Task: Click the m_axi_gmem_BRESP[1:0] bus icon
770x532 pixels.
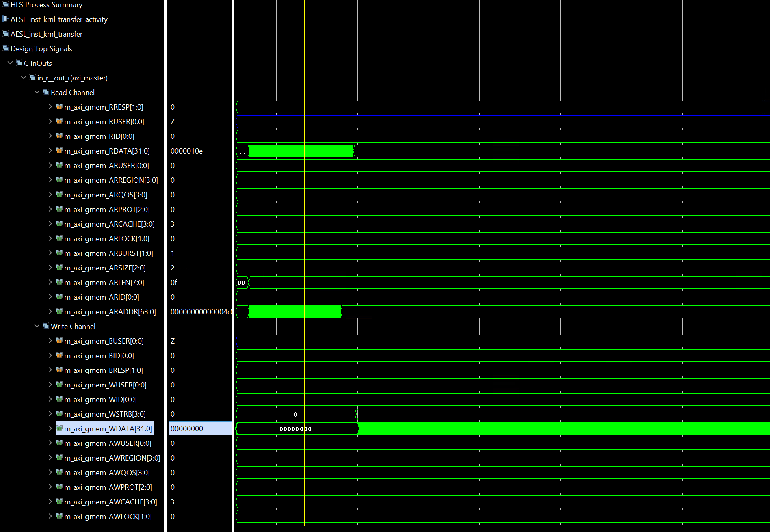Action: (59, 370)
